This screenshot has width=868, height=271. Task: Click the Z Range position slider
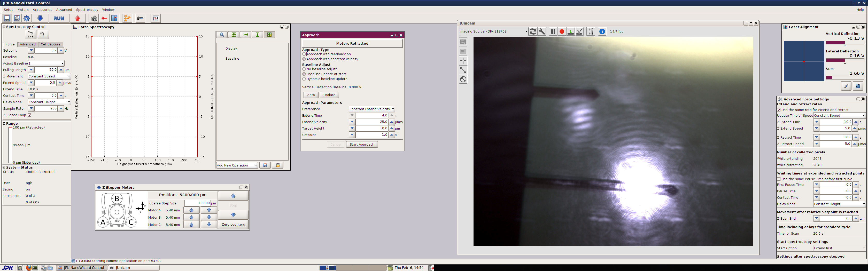click(x=10, y=145)
